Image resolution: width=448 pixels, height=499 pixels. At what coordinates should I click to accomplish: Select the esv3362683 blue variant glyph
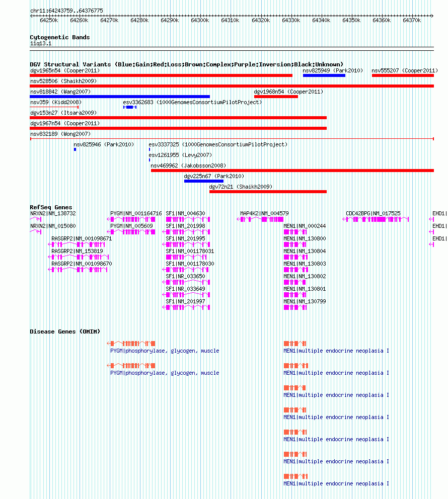pyautogui.click(x=130, y=107)
